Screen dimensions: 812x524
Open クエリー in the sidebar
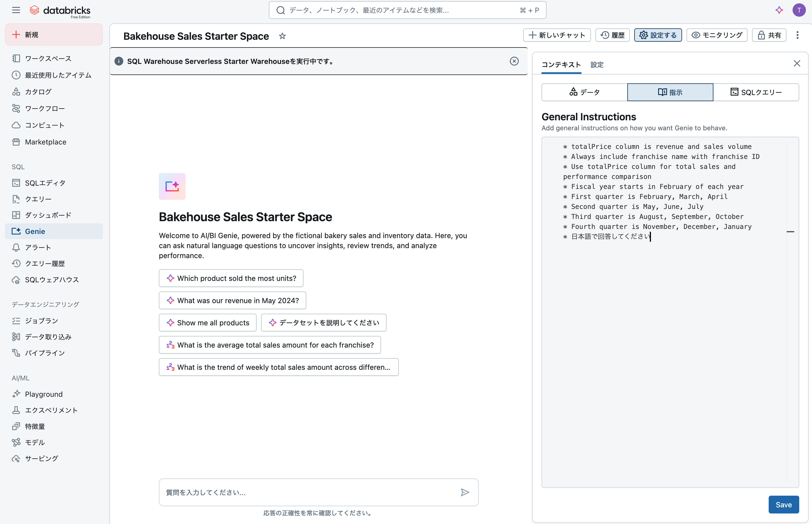[54, 199]
